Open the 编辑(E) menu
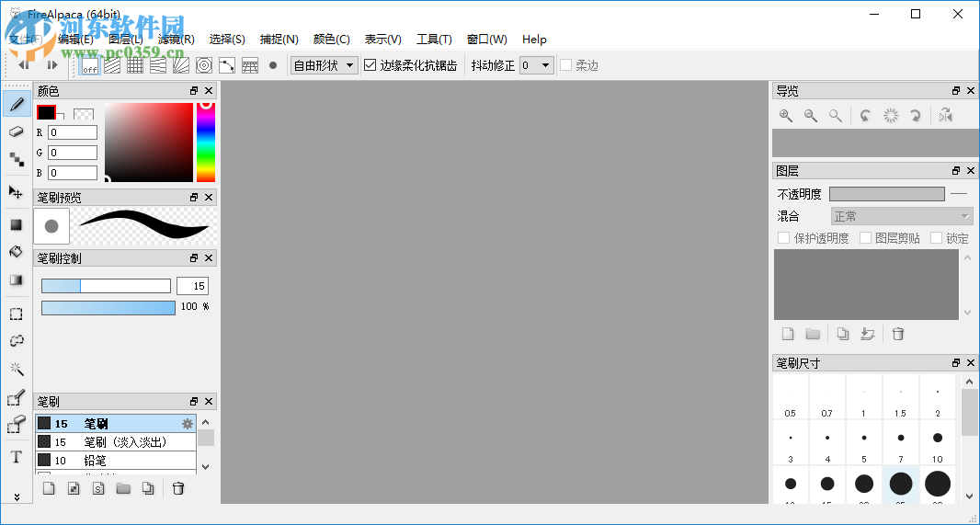Viewport: 980px width, 525px height. 75,40
